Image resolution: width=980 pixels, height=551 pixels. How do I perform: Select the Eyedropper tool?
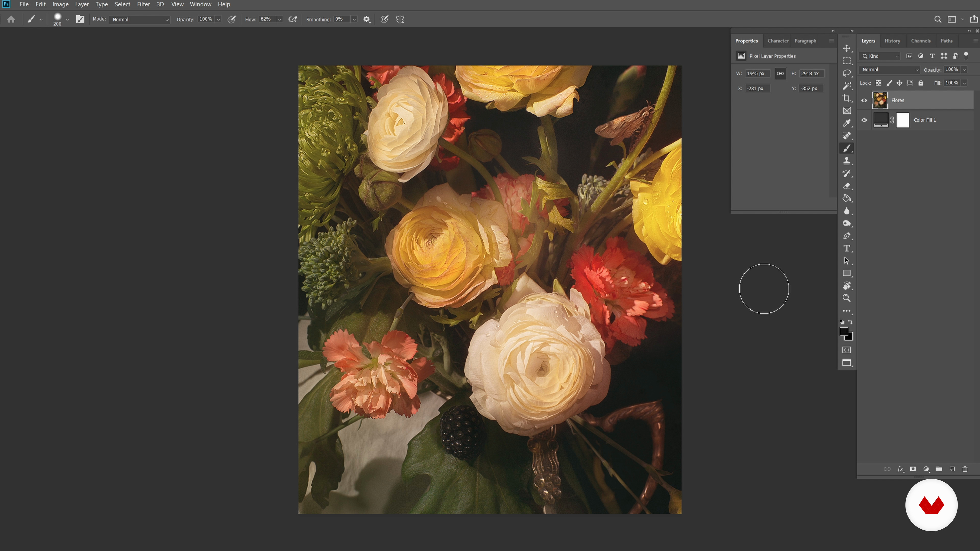coord(847,123)
